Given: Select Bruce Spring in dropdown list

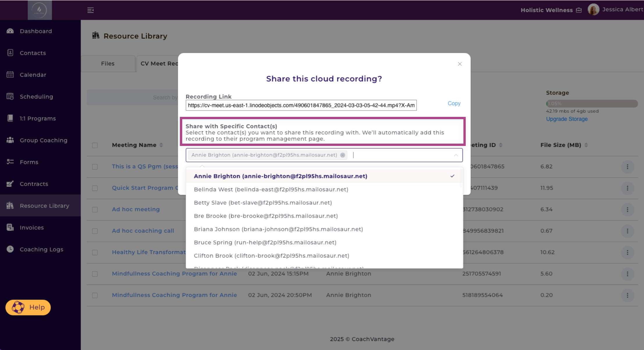Looking at the screenshot, I should click(x=265, y=242).
